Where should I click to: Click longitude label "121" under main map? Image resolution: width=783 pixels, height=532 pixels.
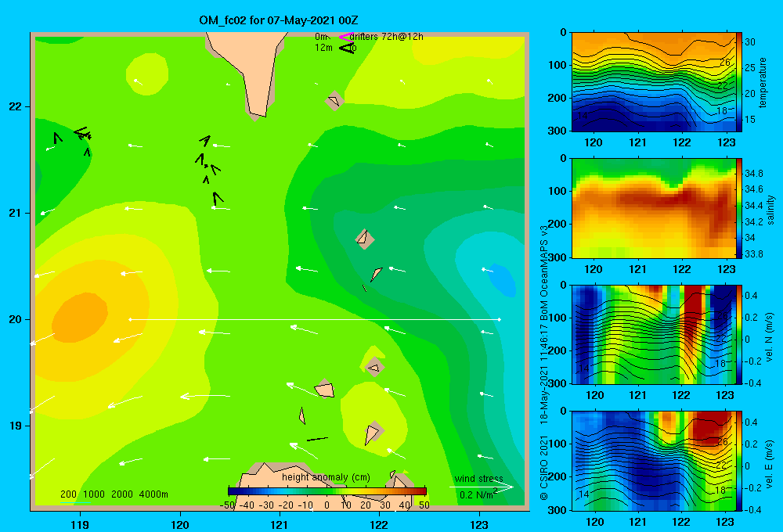click(280, 524)
